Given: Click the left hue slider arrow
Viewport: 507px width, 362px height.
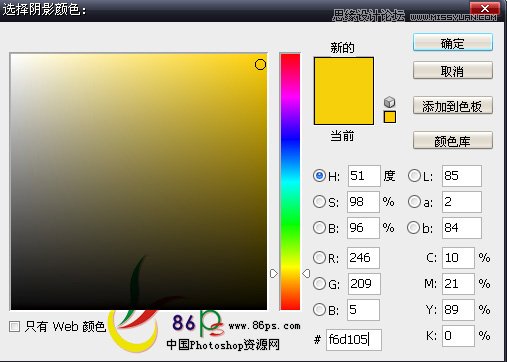Looking at the screenshot, I should point(274,274).
